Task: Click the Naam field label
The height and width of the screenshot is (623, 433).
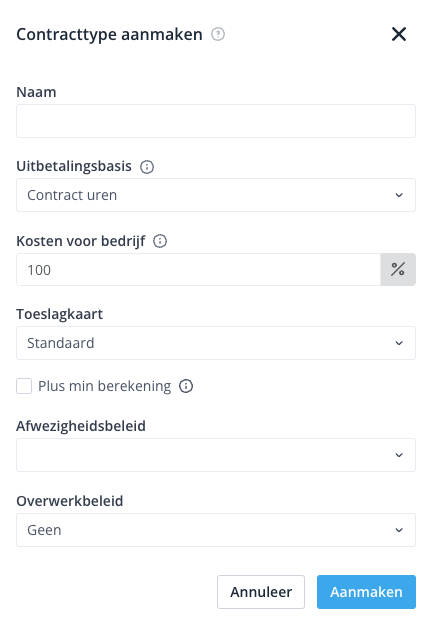Action: tap(36, 92)
